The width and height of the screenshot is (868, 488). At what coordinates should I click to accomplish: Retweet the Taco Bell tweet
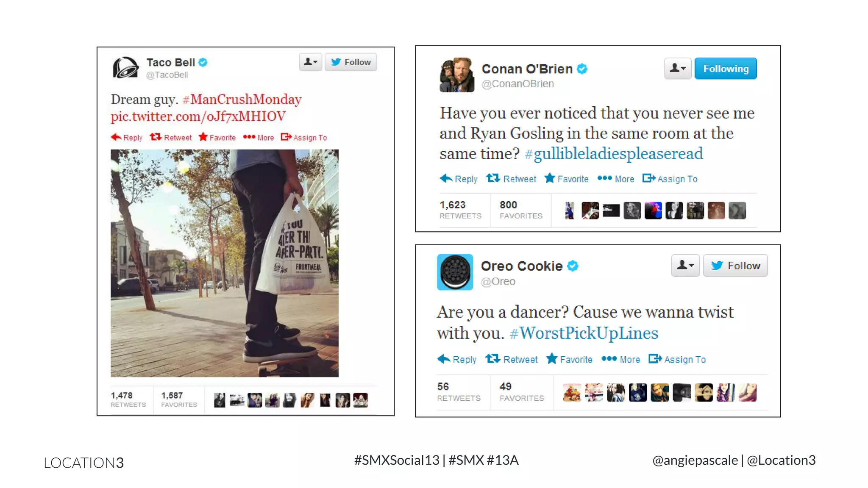click(170, 137)
